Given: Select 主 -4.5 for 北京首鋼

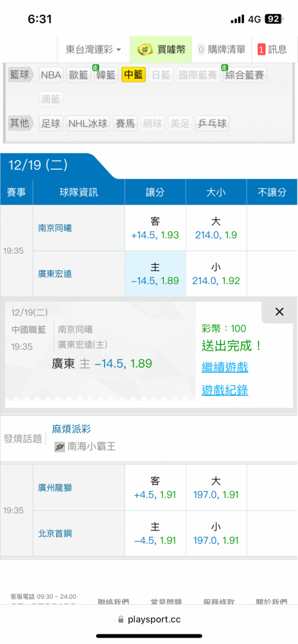Looking at the screenshot, I should [x=155, y=533].
